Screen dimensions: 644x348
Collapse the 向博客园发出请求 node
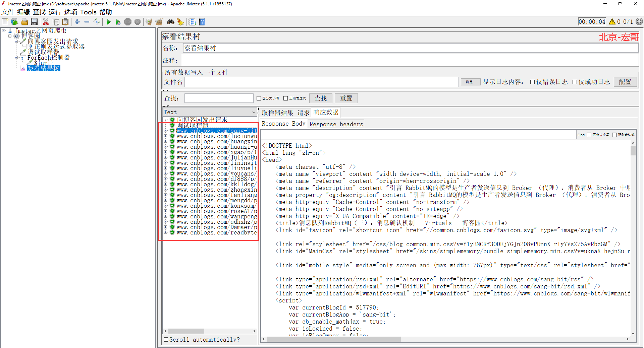[x=16, y=41]
